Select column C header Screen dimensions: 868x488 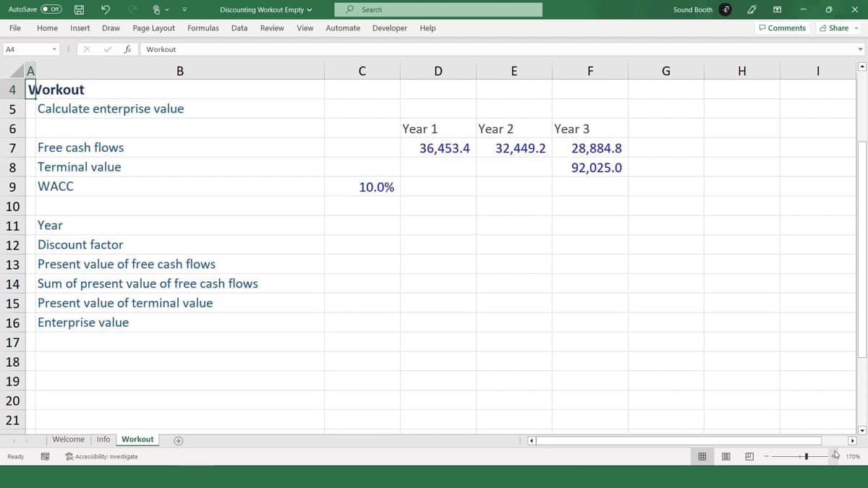362,71
